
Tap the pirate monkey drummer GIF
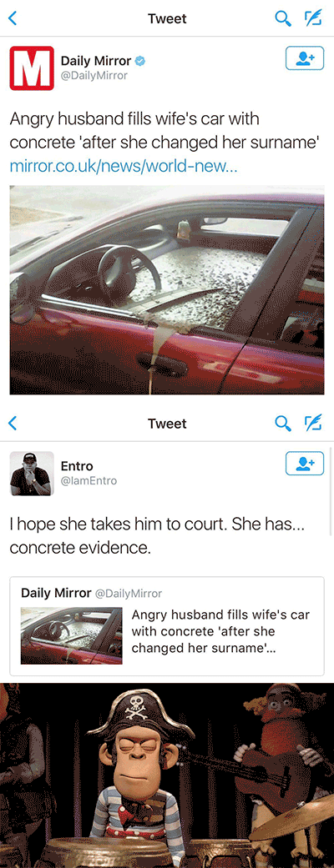[167, 775]
